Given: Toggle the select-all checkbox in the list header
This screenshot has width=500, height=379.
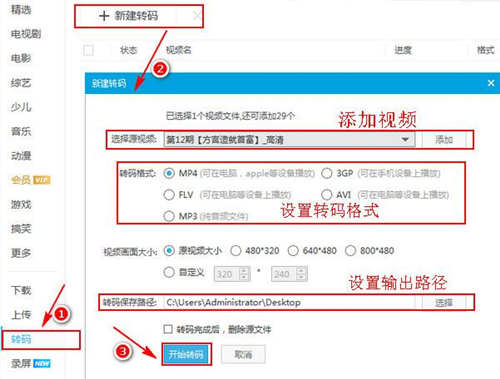Looking at the screenshot, I should pyautogui.click(x=88, y=50).
